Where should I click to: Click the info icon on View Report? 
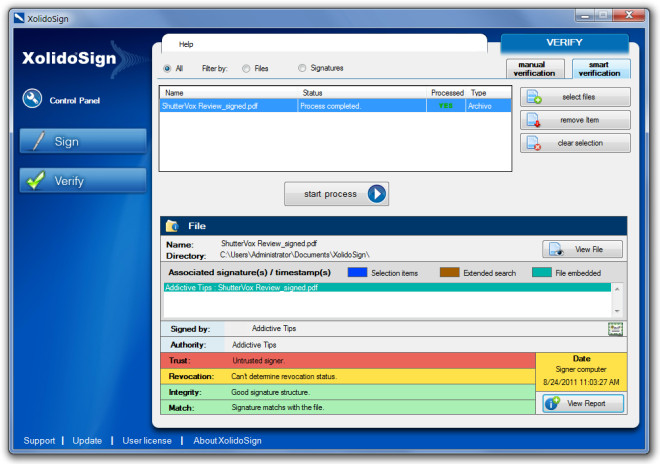coord(552,403)
